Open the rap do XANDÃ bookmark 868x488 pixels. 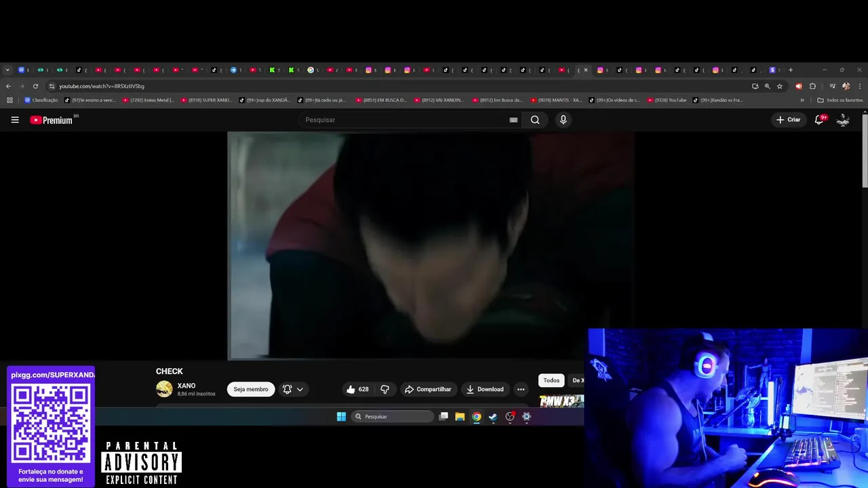[264, 100]
